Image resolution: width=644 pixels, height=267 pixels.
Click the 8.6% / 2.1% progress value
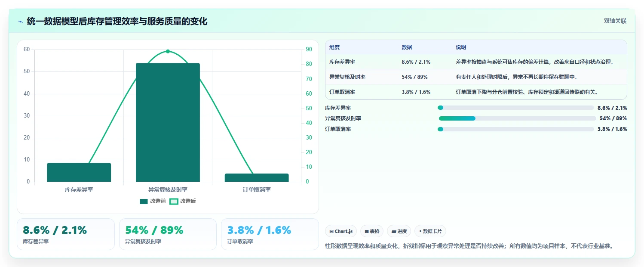(x=612, y=108)
